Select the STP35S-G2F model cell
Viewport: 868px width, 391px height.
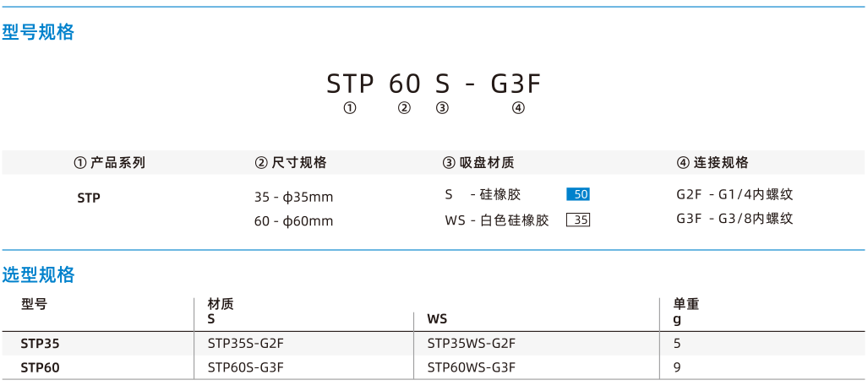click(246, 344)
